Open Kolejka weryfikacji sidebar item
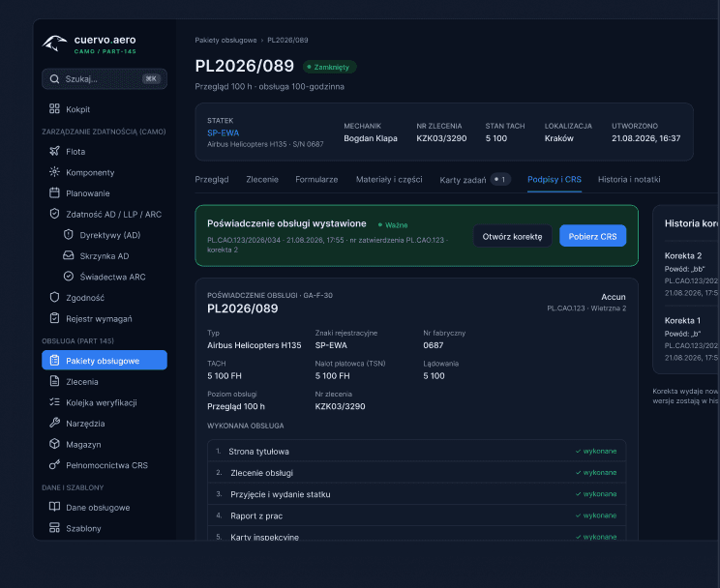This screenshot has width=720, height=588. [x=105, y=402]
